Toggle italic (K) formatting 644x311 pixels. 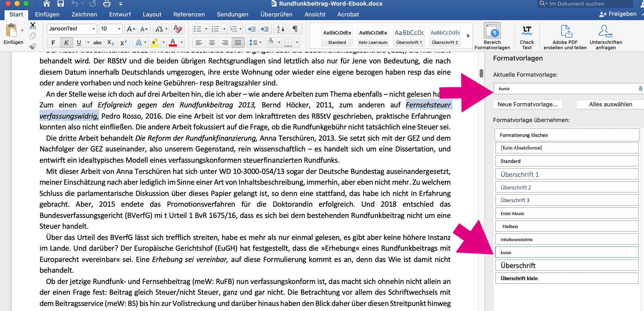66,42
